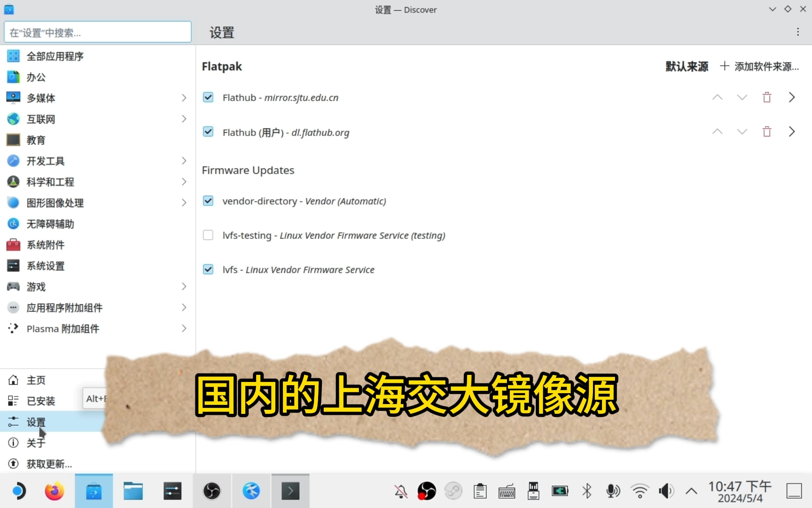Select the 无障碍辅助 accessibility category
The height and width of the screenshot is (508, 812).
pyautogui.click(x=97, y=224)
